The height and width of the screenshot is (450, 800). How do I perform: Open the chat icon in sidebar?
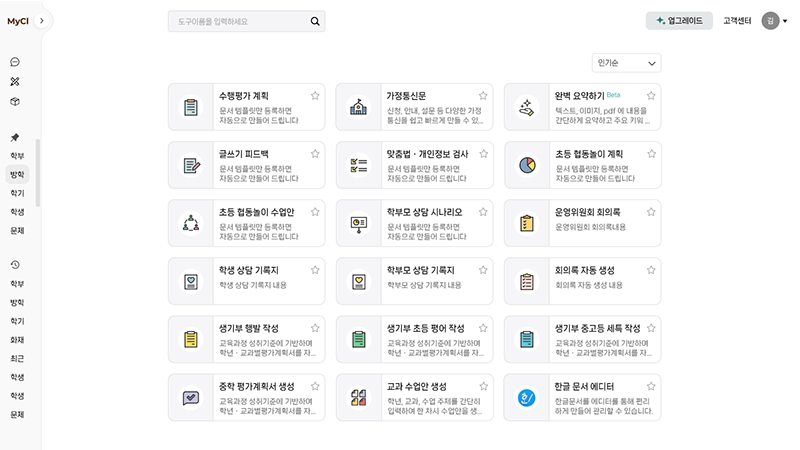15,62
